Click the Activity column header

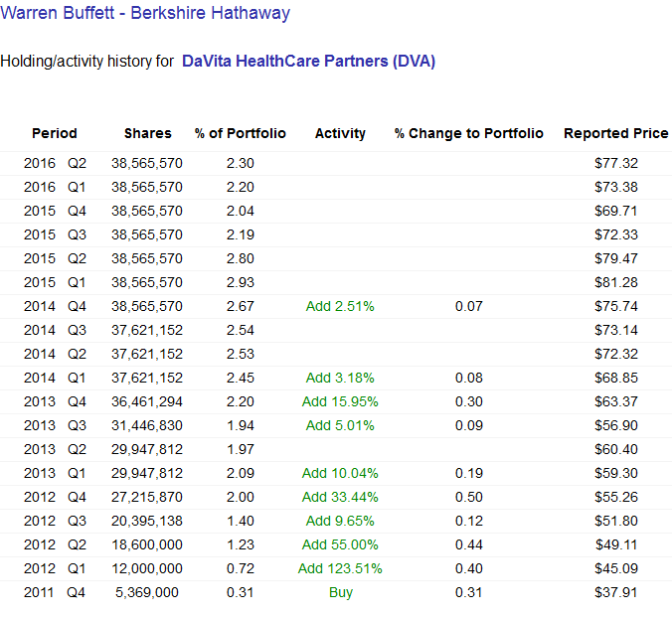click(x=340, y=133)
